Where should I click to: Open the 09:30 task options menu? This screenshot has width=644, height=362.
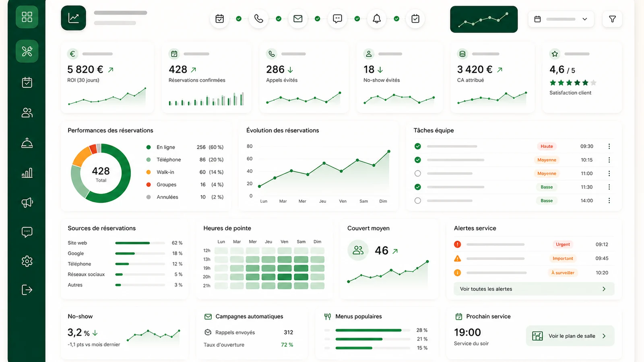tap(609, 146)
